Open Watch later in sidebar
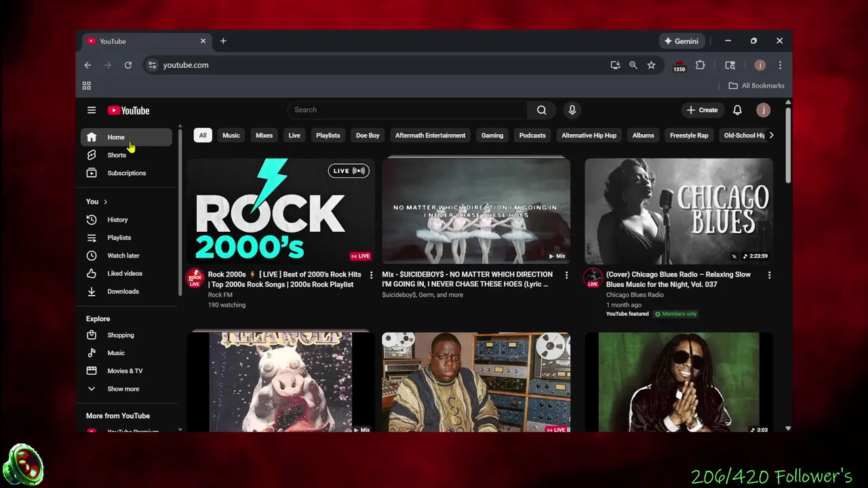The width and height of the screenshot is (868, 488). tap(126, 256)
